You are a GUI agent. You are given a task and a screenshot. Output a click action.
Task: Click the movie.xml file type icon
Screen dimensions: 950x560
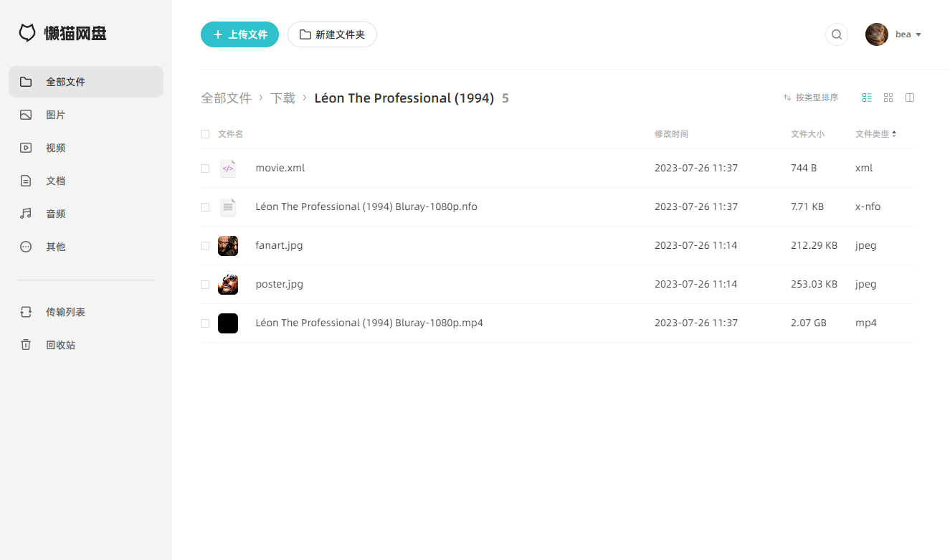228,169
